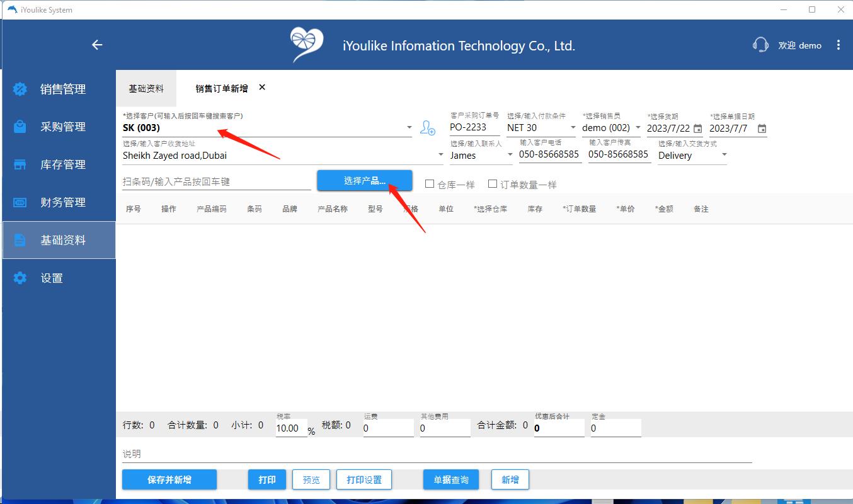Click the 保存并新增 button
The image size is (853, 504).
(x=169, y=479)
